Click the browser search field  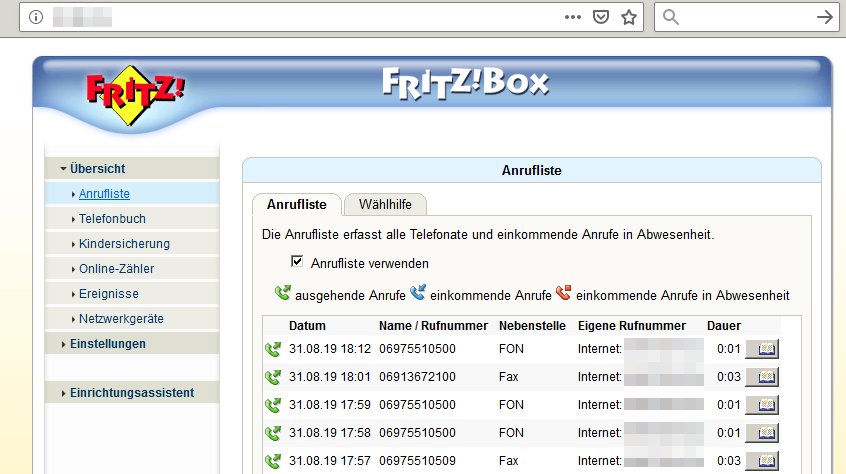pos(747,17)
